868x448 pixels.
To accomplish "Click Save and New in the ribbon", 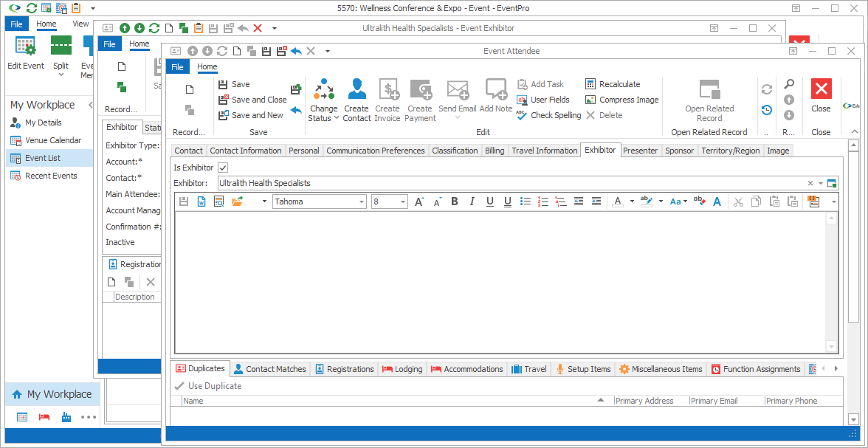I will (x=251, y=115).
